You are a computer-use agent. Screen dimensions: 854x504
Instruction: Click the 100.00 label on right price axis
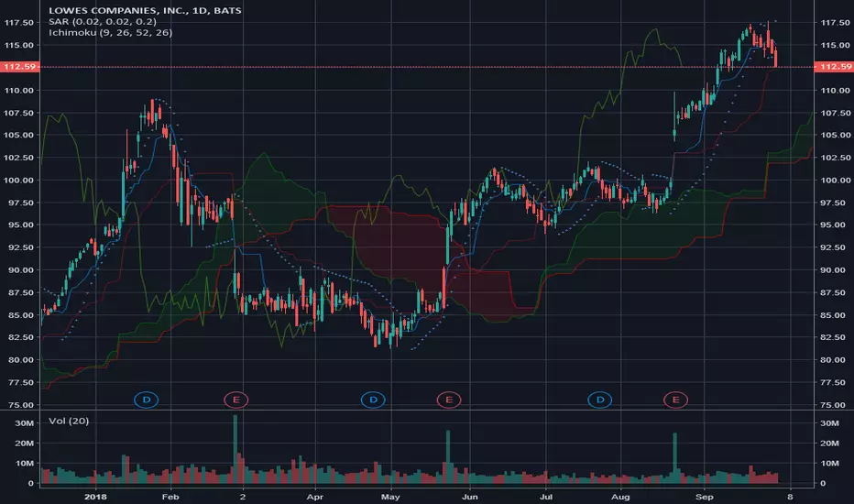tap(835, 180)
